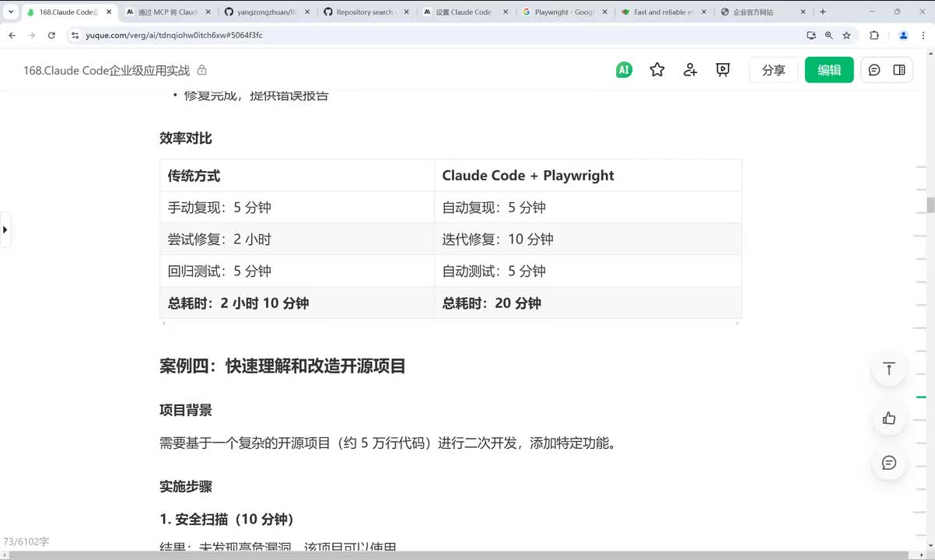Click the Claude Code + Playwright header cell
Image resolution: width=935 pixels, height=560 pixels.
588,176
